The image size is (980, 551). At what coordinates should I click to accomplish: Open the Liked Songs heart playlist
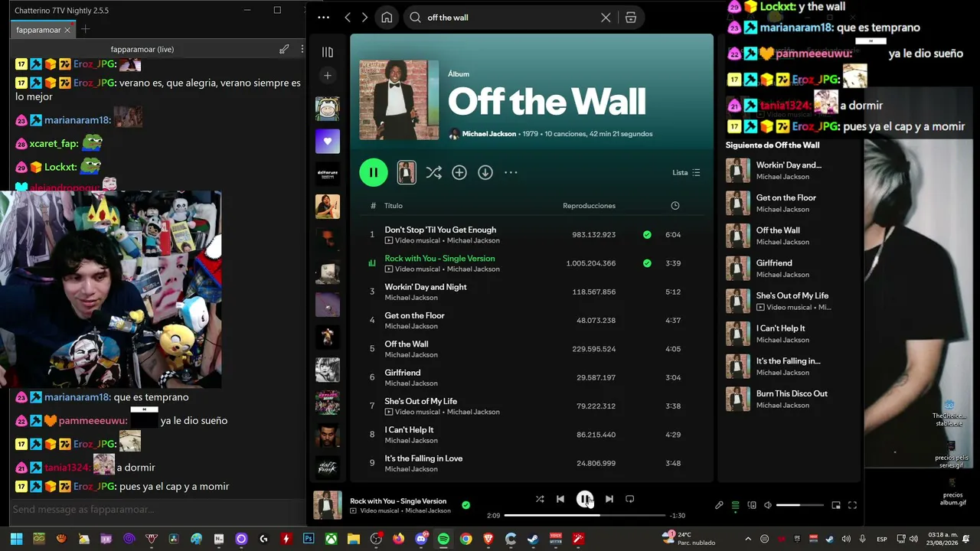pos(328,142)
